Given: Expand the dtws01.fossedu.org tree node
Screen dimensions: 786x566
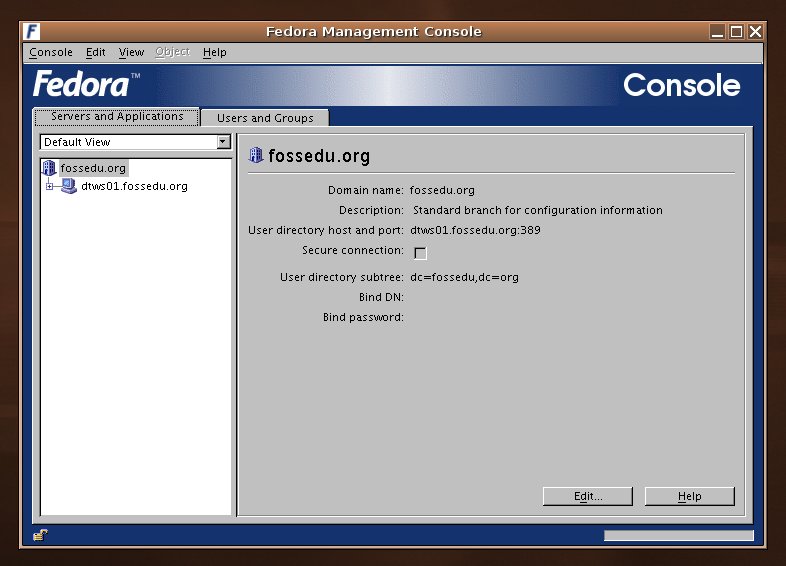Looking at the screenshot, I should pos(49,186).
